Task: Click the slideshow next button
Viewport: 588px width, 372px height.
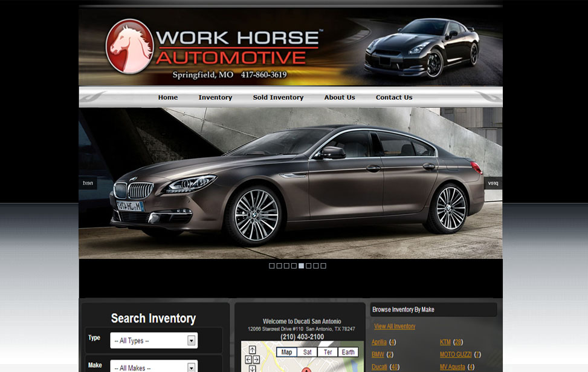Action: point(88,183)
